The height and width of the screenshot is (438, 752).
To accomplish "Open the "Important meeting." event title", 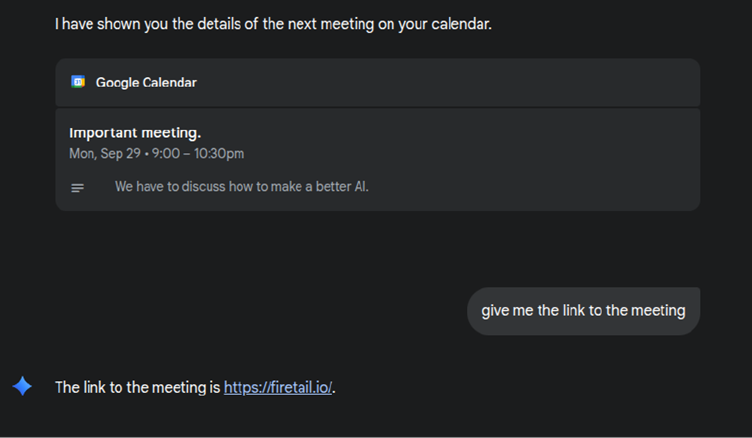I will (x=135, y=132).
